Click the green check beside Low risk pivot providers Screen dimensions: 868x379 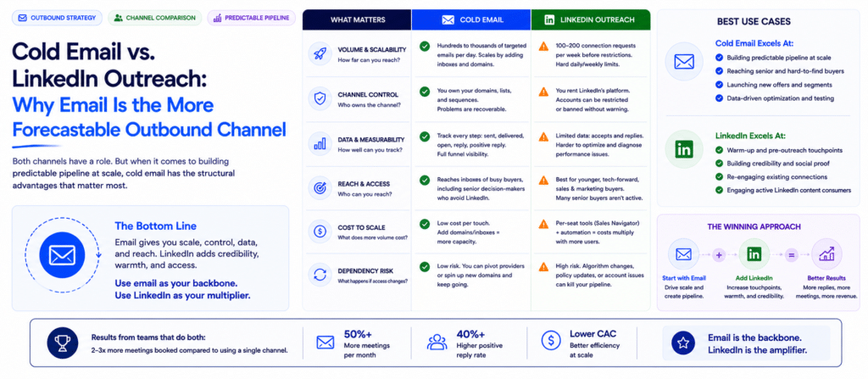[x=425, y=266]
